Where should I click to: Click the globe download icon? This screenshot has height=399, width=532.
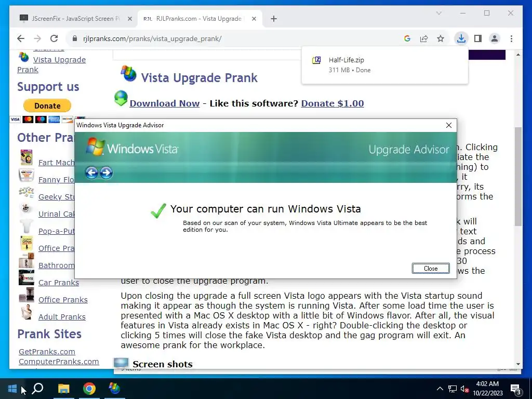pos(121,98)
